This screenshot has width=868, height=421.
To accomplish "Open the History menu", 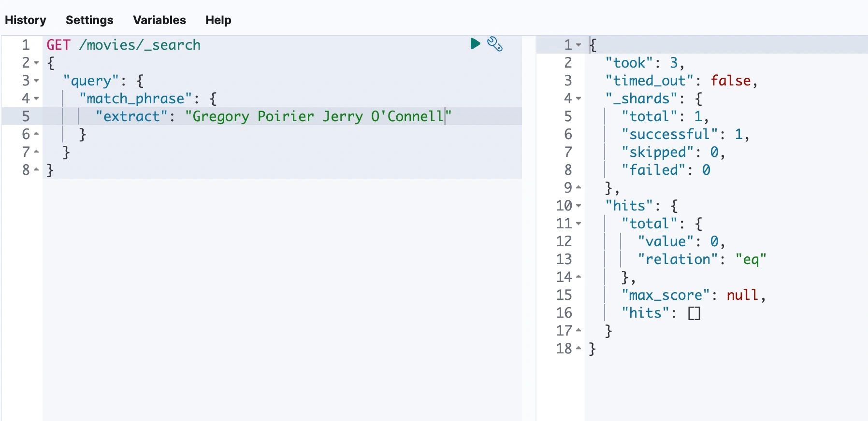I will (26, 20).
